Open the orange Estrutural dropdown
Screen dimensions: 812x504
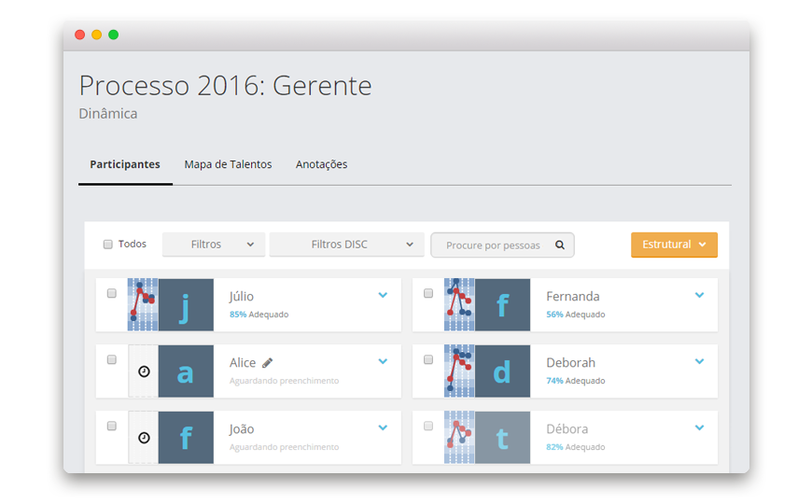coord(674,245)
